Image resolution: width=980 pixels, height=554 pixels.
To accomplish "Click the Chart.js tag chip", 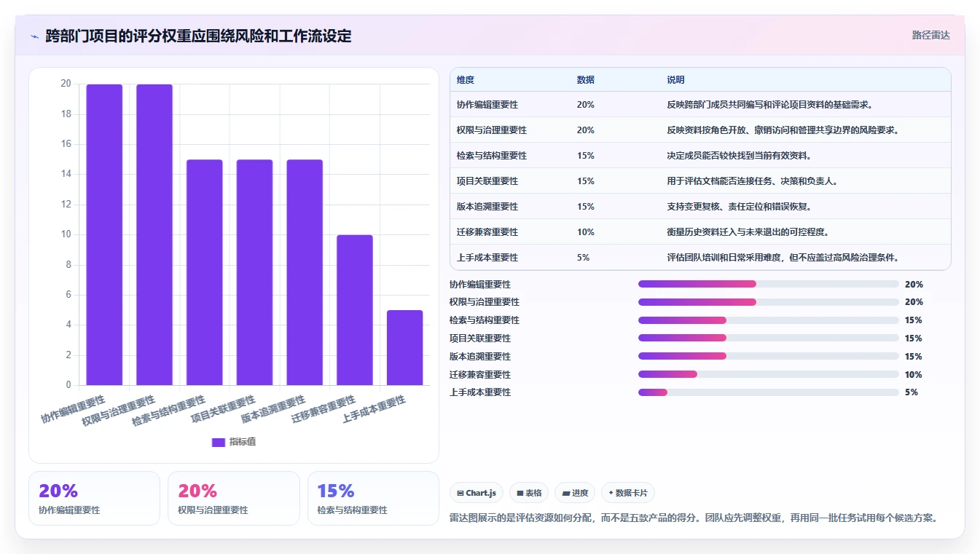I will pos(477,493).
